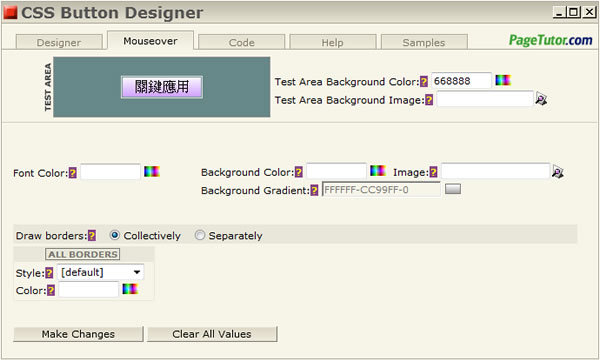Focus the button Image path field
This screenshot has width=600, height=362.
(495, 171)
